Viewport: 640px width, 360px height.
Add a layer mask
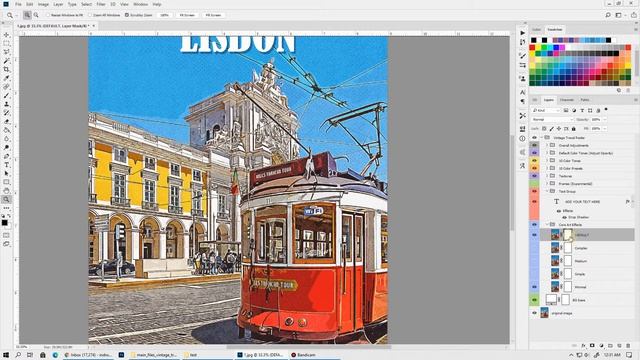coord(592,346)
